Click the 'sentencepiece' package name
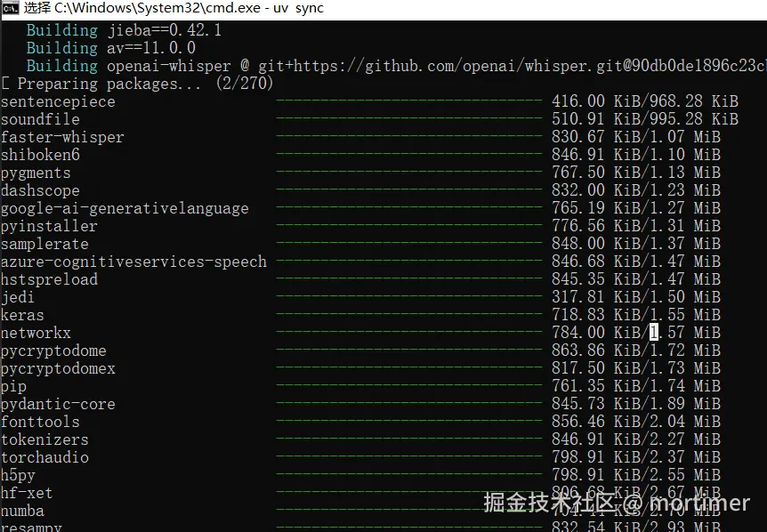The image size is (767, 532). 58,101
